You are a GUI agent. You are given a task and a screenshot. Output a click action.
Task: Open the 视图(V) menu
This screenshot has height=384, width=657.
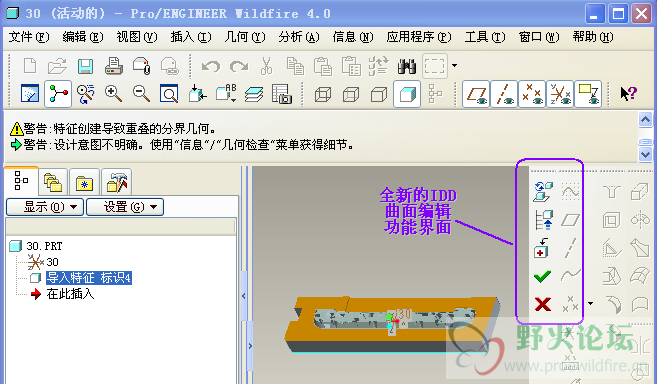coord(137,37)
